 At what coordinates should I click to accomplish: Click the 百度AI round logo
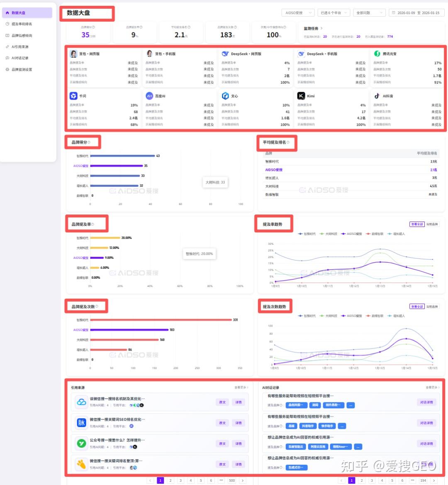149,96
